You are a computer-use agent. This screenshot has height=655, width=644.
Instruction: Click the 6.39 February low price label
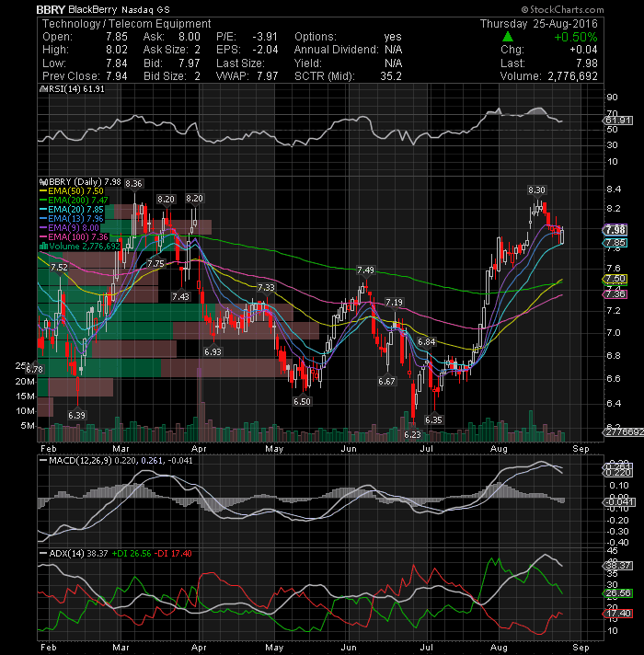pyautogui.click(x=77, y=415)
